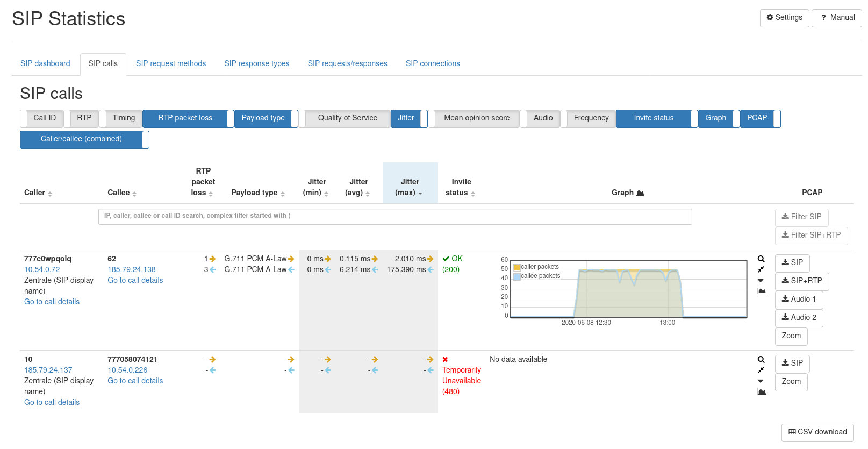Switch to SIP dashboard tab

point(45,63)
